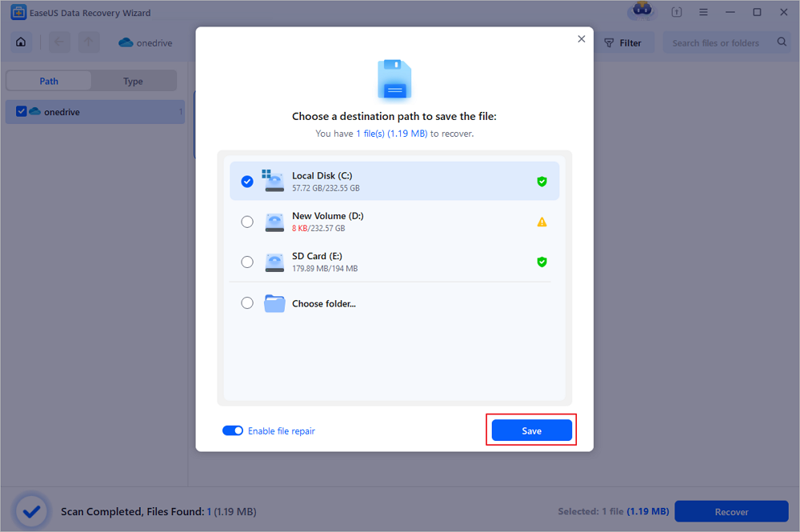Click the search magnifier icon
Screen dimensions: 800x532
(782, 42)
